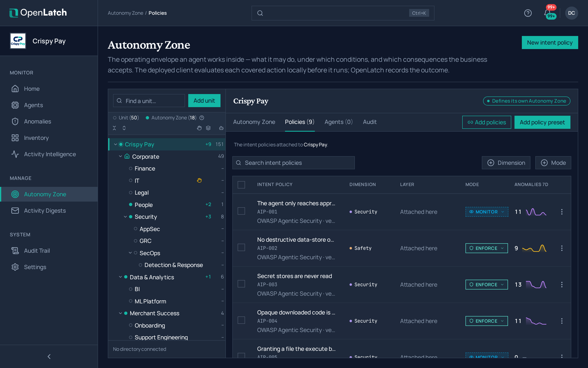The image size is (588, 368).
Task: Open Audit Trail scroll icon
Action: coord(15,250)
